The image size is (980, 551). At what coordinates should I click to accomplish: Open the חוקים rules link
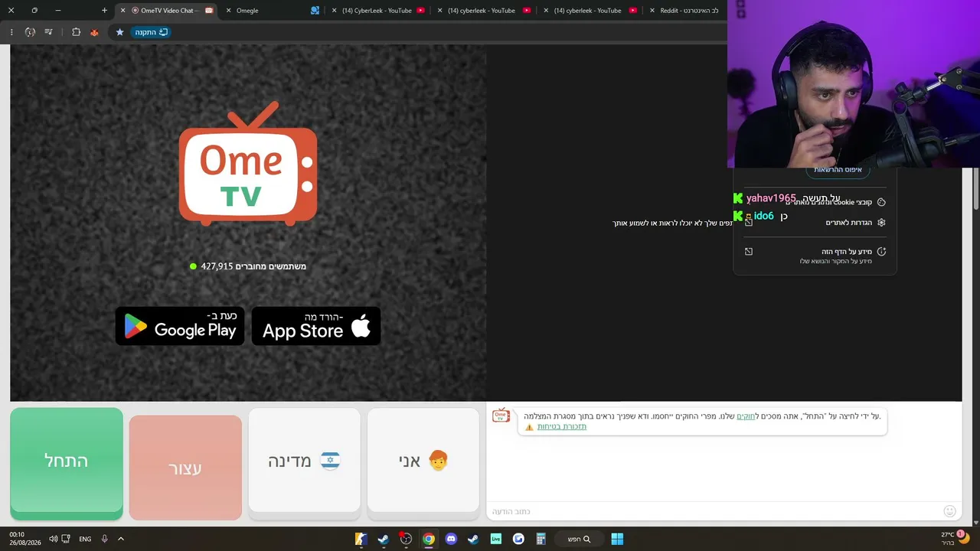point(746,416)
